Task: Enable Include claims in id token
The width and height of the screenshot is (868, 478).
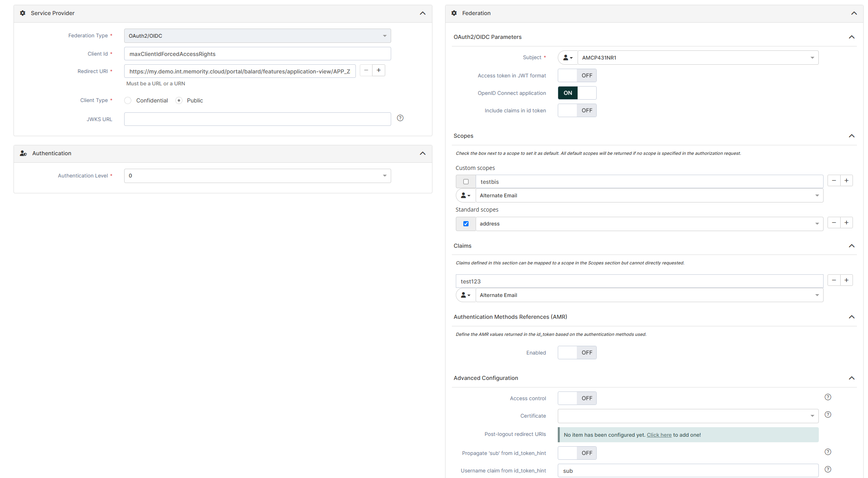Action: [x=577, y=110]
